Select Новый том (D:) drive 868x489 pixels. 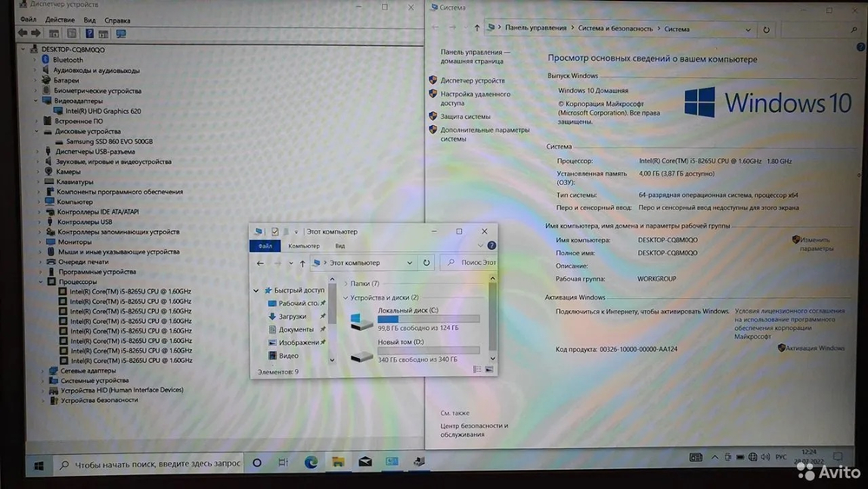[414, 351]
